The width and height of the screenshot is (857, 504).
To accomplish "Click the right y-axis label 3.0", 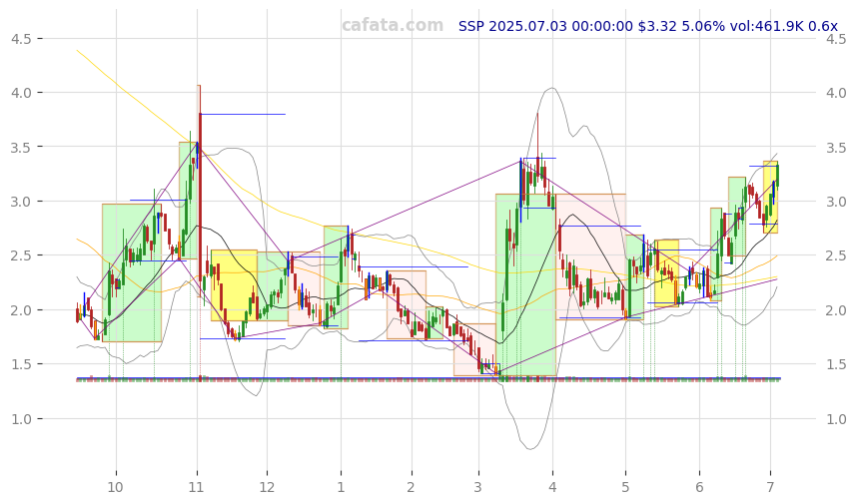I will (836, 202).
